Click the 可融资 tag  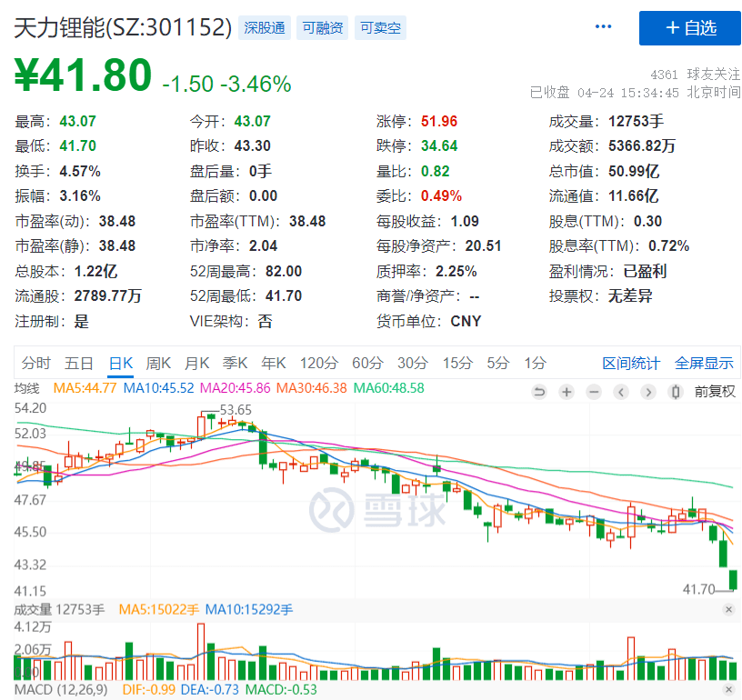pos(323,28)
